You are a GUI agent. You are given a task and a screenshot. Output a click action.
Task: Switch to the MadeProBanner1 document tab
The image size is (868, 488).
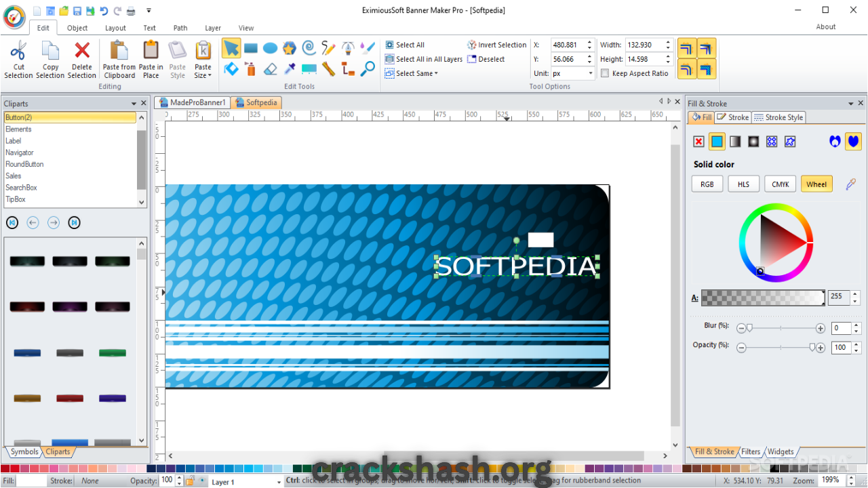tap(193, 102)
